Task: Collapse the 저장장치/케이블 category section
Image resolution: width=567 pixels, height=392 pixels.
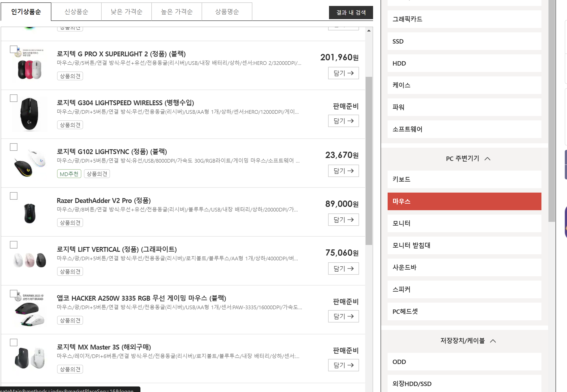Action: click(493, 341)
